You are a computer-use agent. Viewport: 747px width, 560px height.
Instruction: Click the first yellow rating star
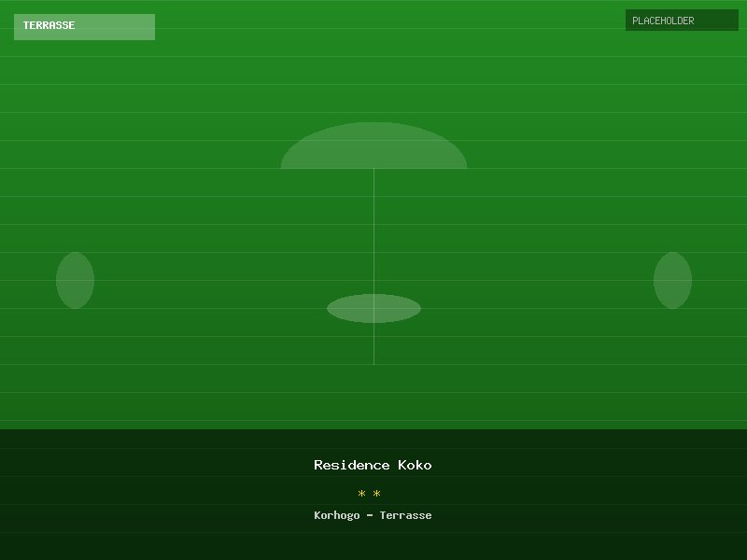click(362, 494)
